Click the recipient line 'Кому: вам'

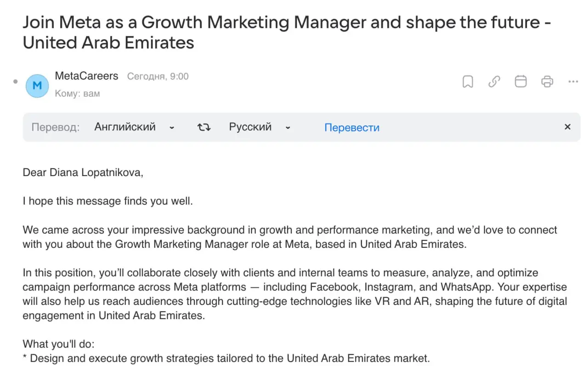click(77, 94)
